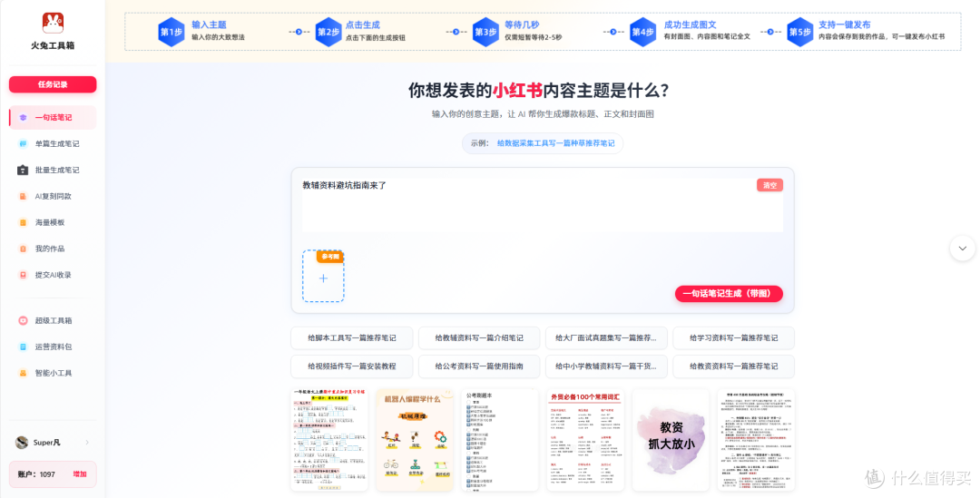Image resolution: width=980 pixels, height=498 pixels.
Task: Select the 我的作品 menu item
Action: 53,249
